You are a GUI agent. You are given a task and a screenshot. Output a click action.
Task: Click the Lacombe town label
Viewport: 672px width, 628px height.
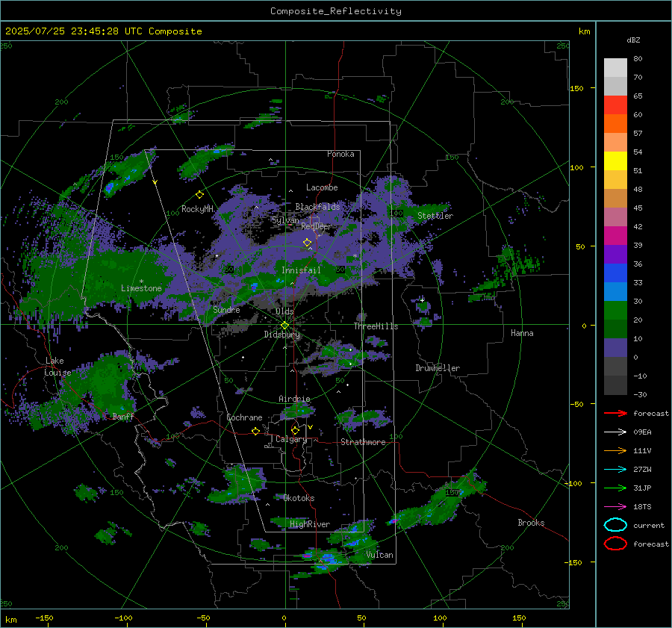pos(322,187)
